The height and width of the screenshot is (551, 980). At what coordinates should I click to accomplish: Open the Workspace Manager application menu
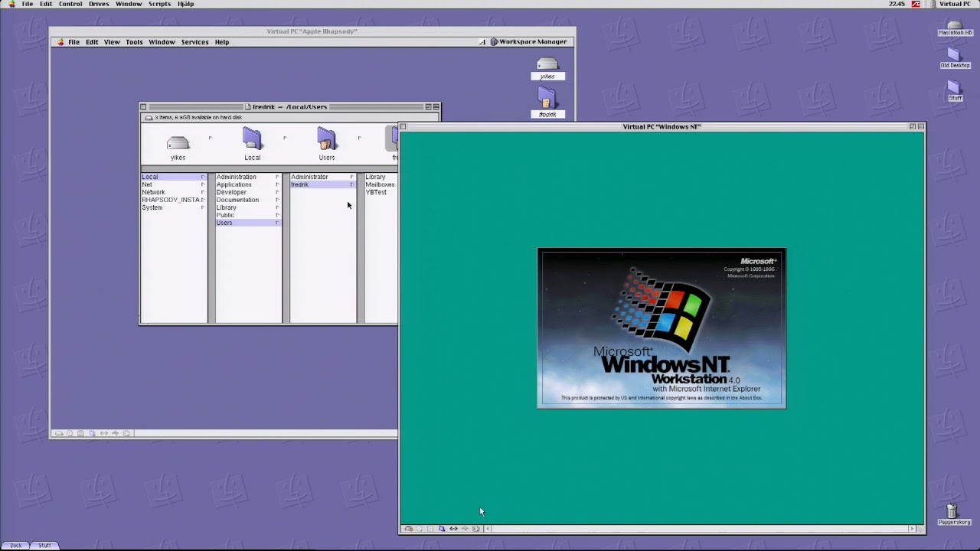pyautogui.click(x=528, y=42)
